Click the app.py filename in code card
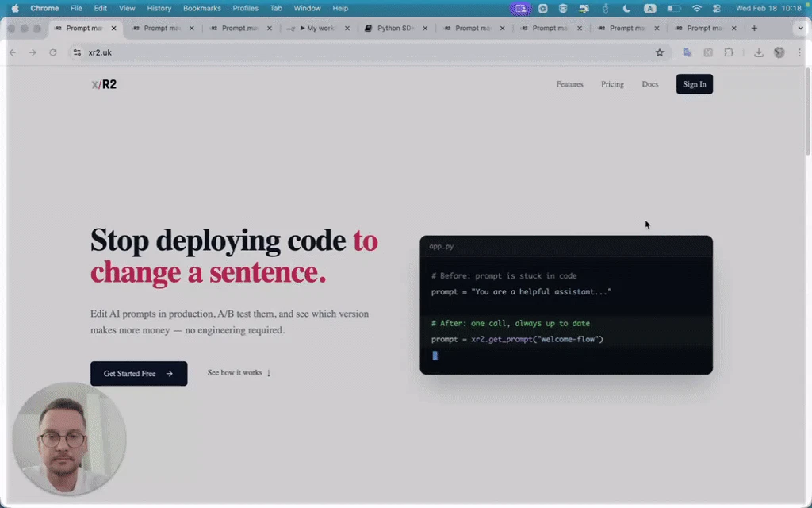 [x=441, y=246]
